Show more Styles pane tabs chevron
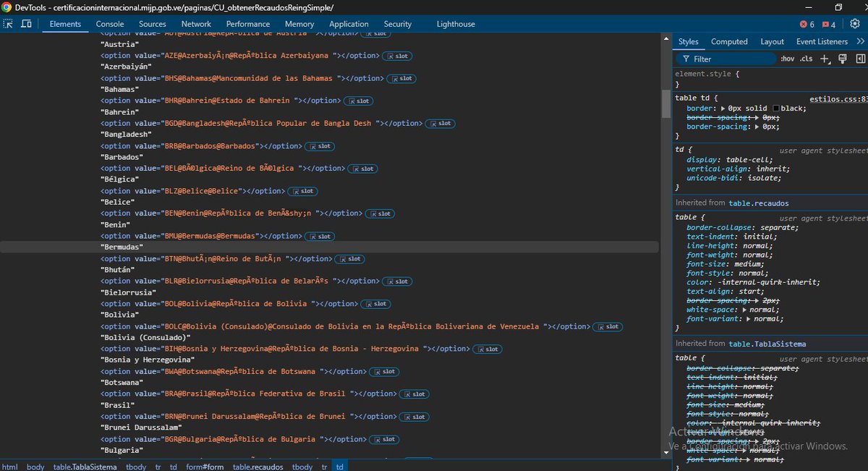868x471 pixels. coord(860,41)
